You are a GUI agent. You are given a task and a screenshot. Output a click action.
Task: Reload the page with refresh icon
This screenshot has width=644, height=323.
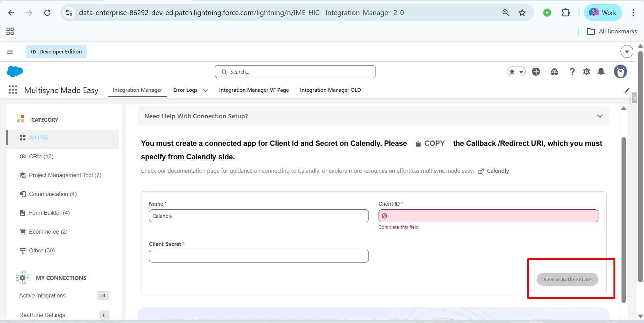[x=47, y=13]
